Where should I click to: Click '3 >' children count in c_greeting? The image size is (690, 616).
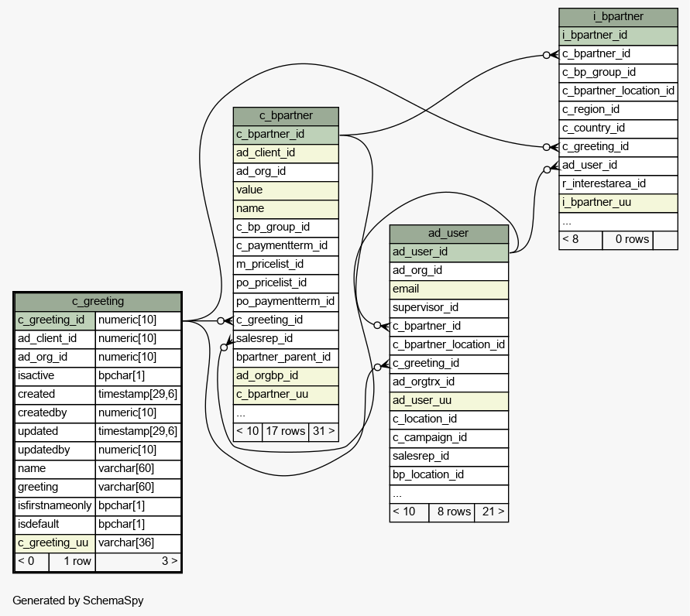138,562
